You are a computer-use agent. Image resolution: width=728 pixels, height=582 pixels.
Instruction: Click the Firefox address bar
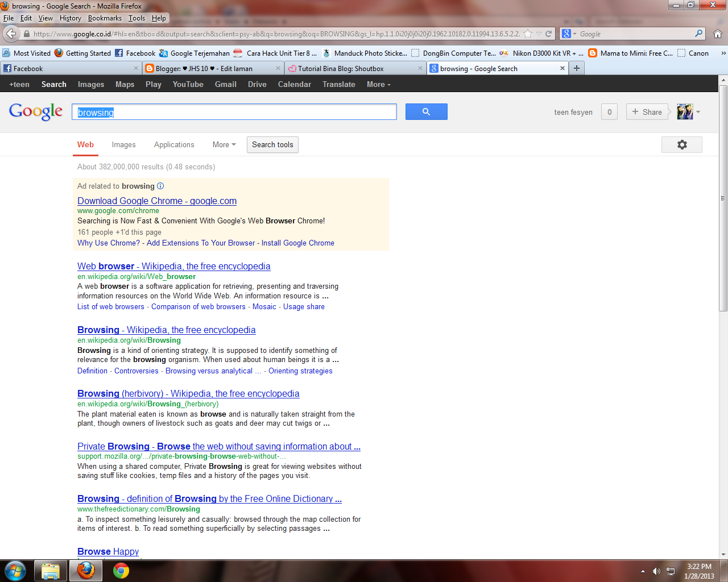tap(277, 34)
